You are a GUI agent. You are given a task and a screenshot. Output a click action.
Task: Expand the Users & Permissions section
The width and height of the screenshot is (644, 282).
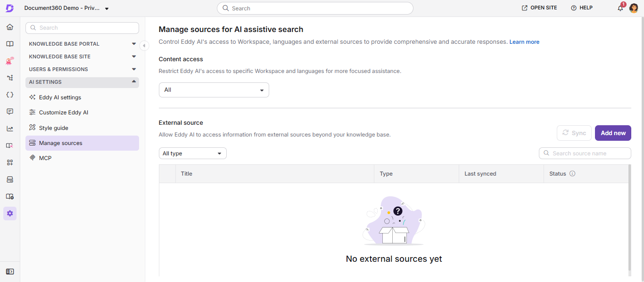point(82,69)
